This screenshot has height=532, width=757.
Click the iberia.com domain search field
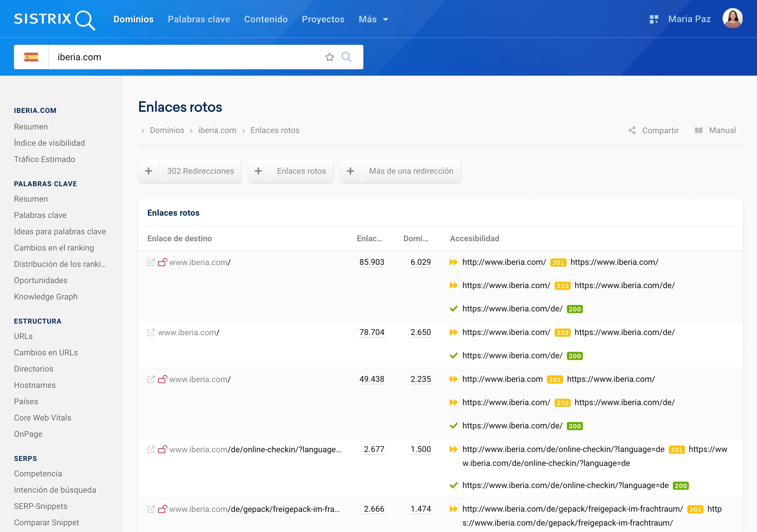[185, 57]
